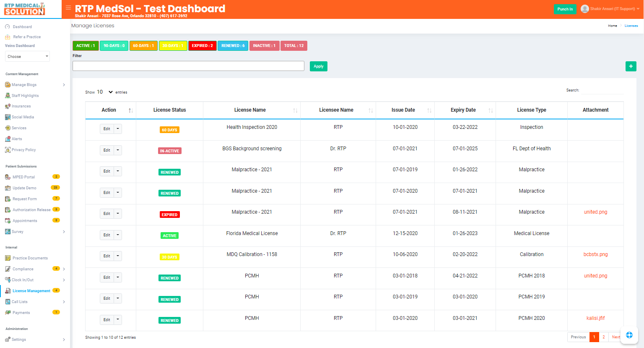Click the Update Demo sidebar icon
The height and width of the screenshot is (348, 644).
coord(8,188)
